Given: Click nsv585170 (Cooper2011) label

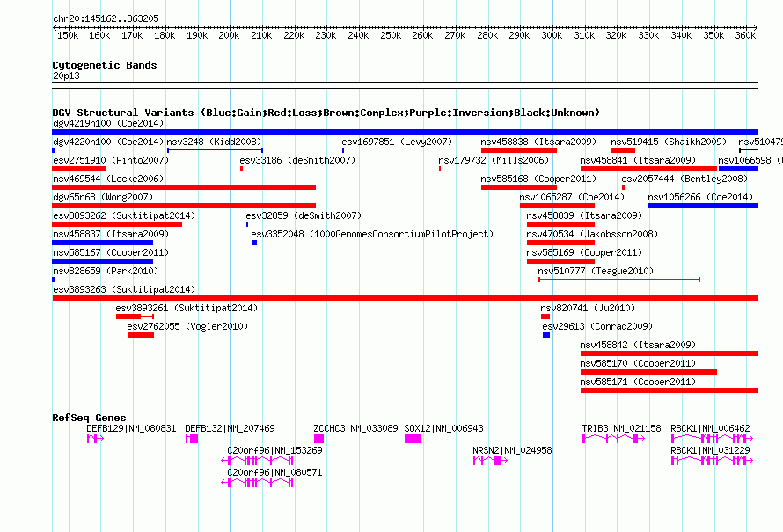Looking at the screenshot, I should coord(638,363).
